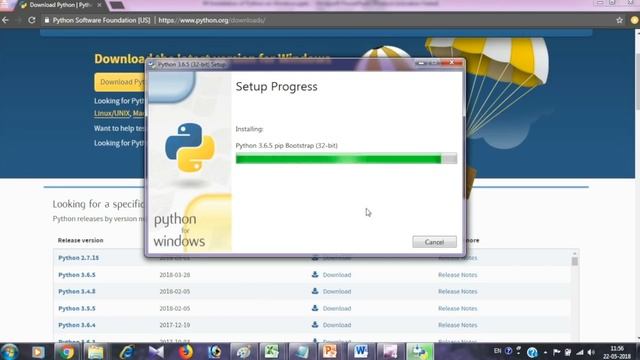This screenshot has height=360, width=640.
Task: Click download arrow icon for Python 3.4.8
Action: coord(315,291)
